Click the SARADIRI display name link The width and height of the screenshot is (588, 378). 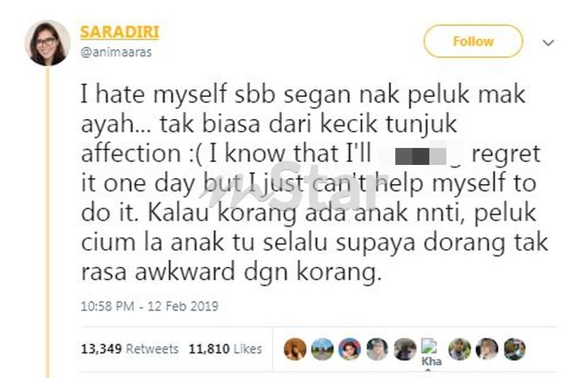[120, 32]
